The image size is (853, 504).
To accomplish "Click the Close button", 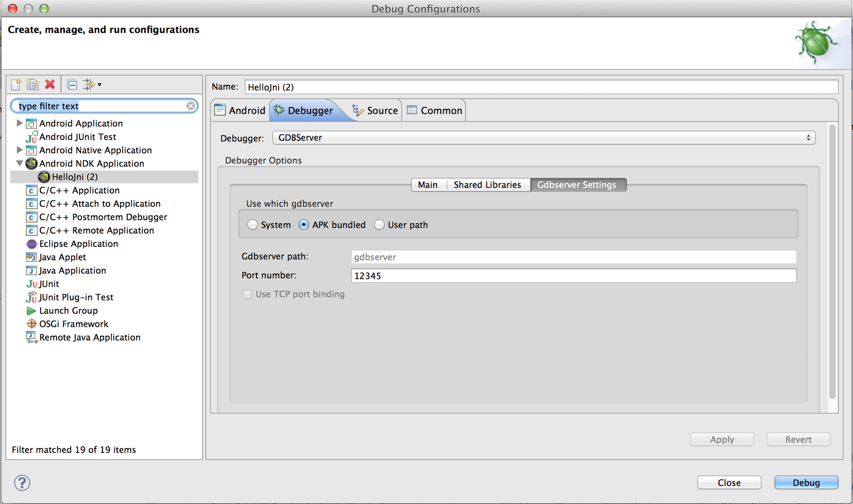I will (x=729, y=483).
